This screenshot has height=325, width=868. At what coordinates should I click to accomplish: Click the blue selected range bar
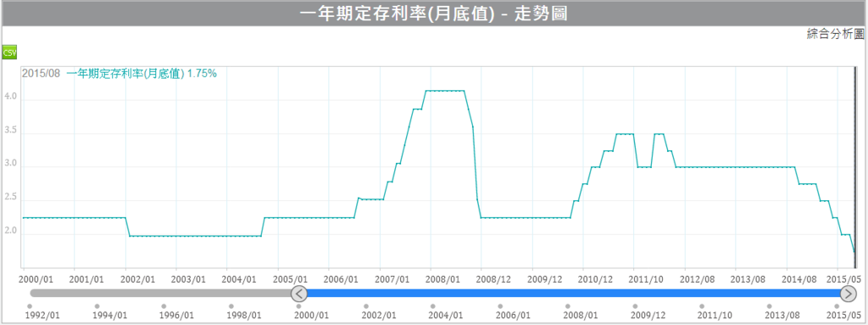click(x=574, y=294)
